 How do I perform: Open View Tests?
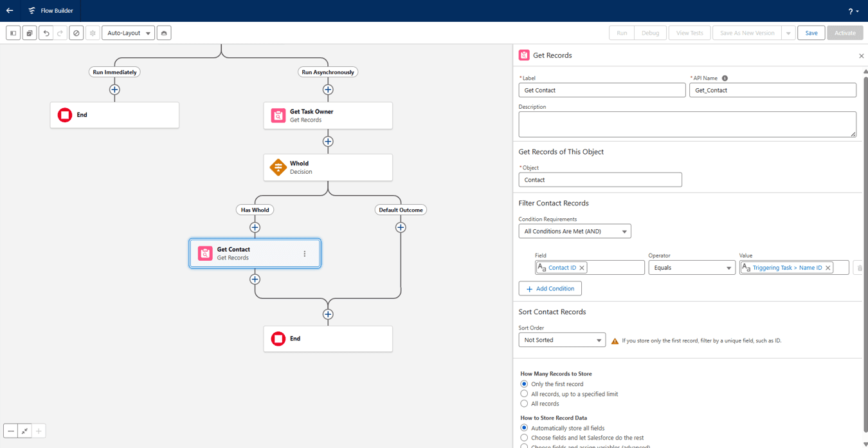tap(689, 33)
